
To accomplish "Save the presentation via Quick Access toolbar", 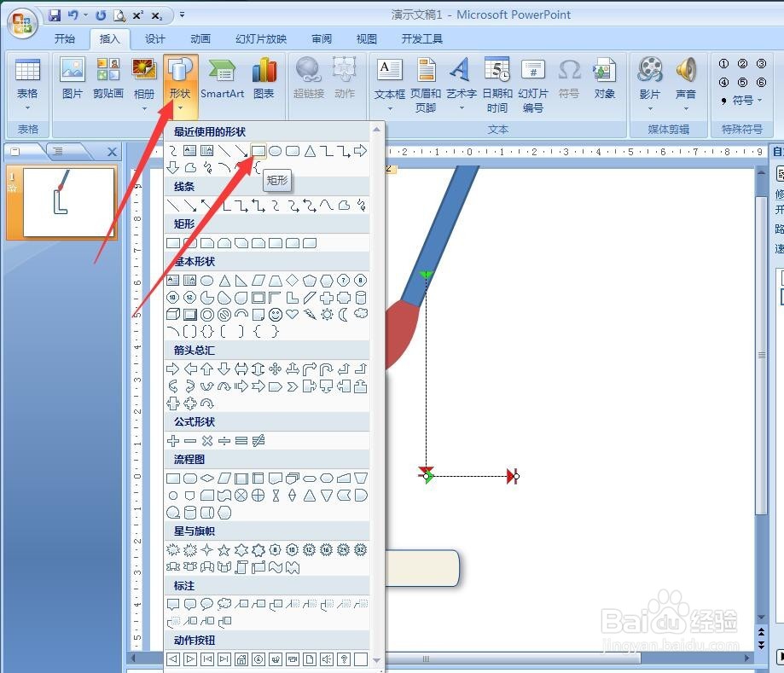I will coord(55,15).
